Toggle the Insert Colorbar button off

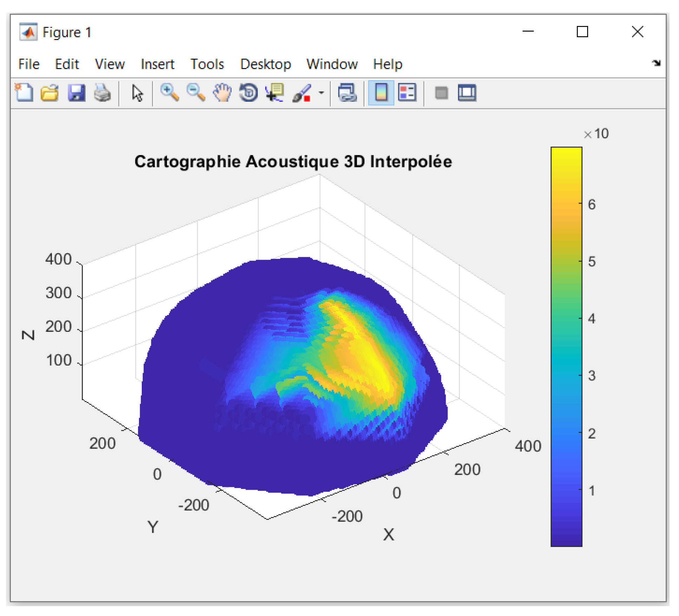click(381, 93)
